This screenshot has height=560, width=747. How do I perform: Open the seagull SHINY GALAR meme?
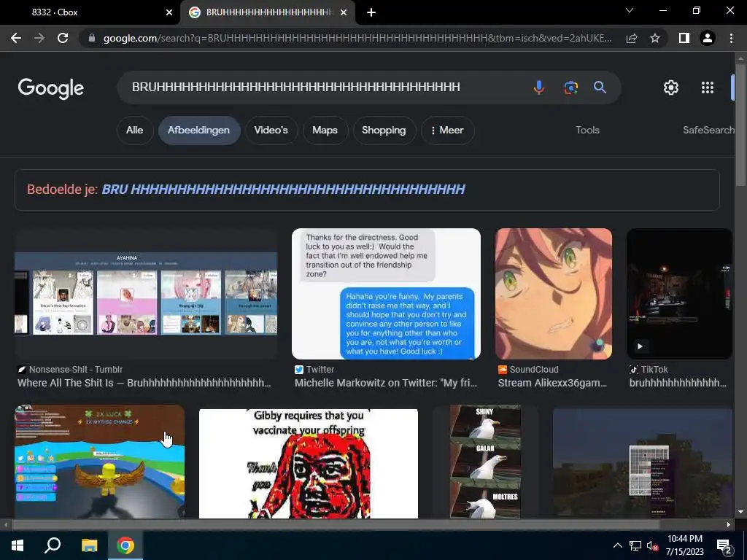pos(485,462)
